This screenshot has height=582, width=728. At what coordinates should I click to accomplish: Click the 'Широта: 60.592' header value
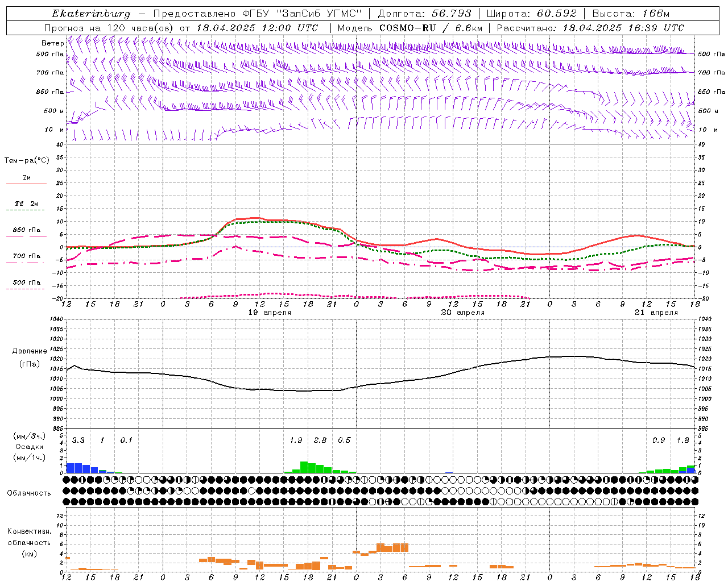[x=532, y=14]
